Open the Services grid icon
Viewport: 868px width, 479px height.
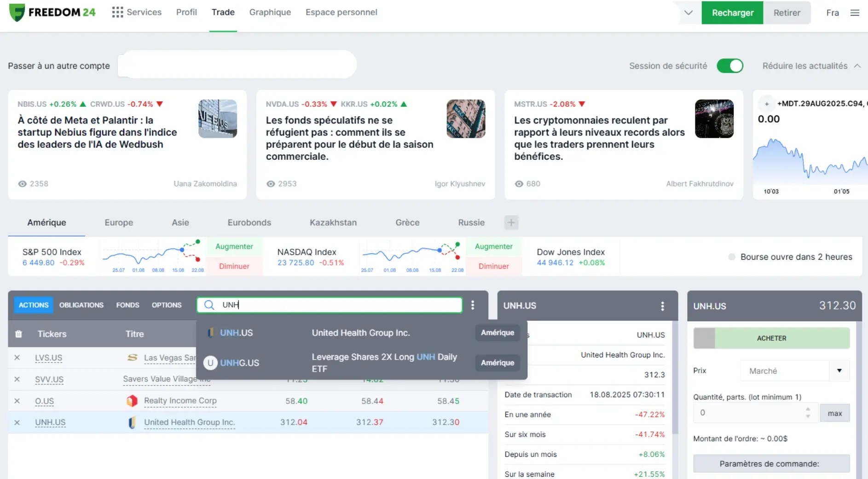(117, 12)
